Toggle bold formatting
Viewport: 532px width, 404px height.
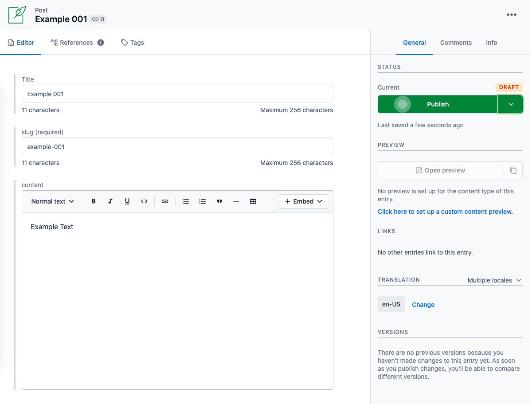pos(94,201)
